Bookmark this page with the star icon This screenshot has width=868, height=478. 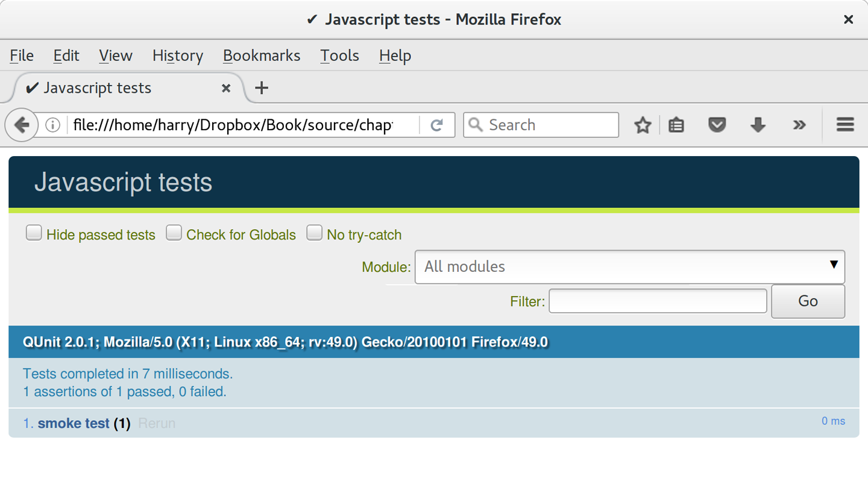tap(643, 125)
